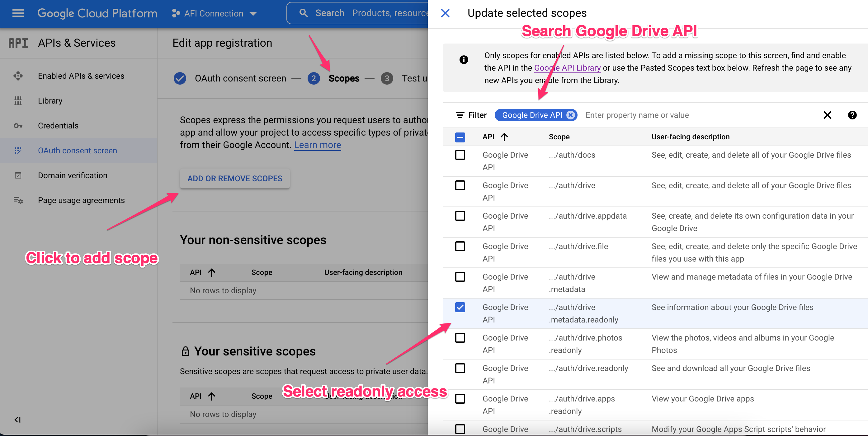
Task: Enable the .../auth/drive scope checkbox
Action: (460, 186)
